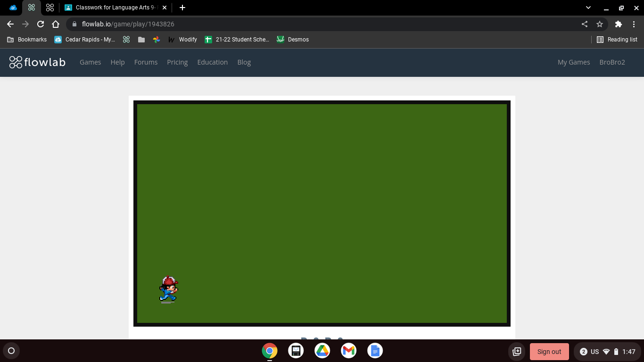Close the Classwork for Language Arts tab
Image resolution: width=644 pixels, height=362 pixels.
point(165,8)
